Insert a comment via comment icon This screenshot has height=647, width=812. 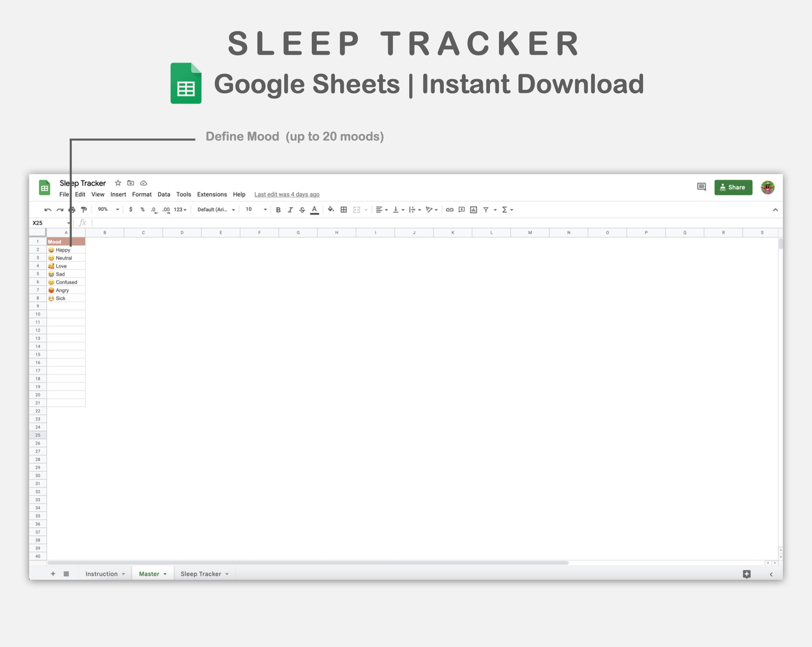(x=461, y=209)
